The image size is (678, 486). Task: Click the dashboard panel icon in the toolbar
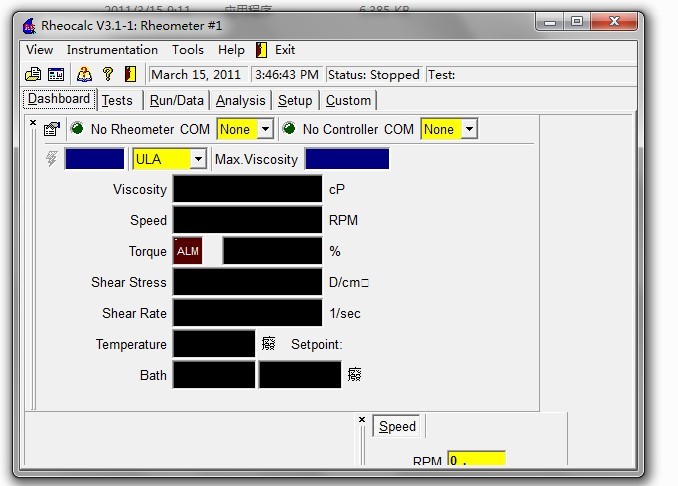(56, 74)
